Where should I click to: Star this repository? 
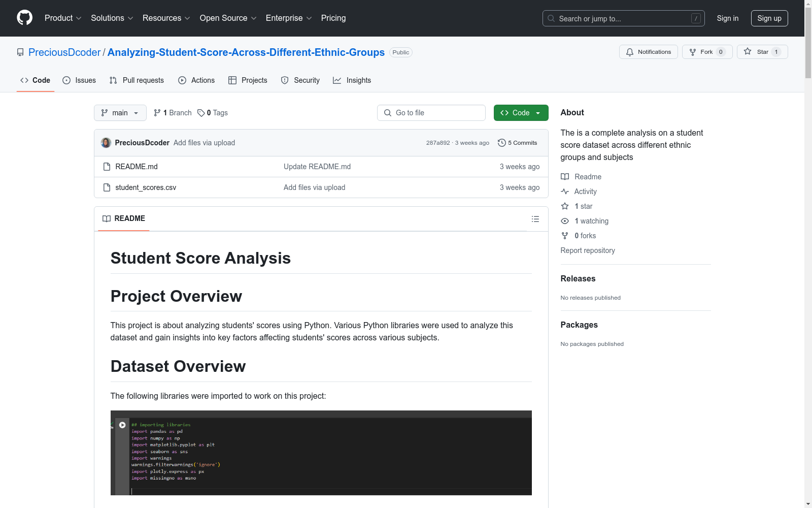coord(762,52)
